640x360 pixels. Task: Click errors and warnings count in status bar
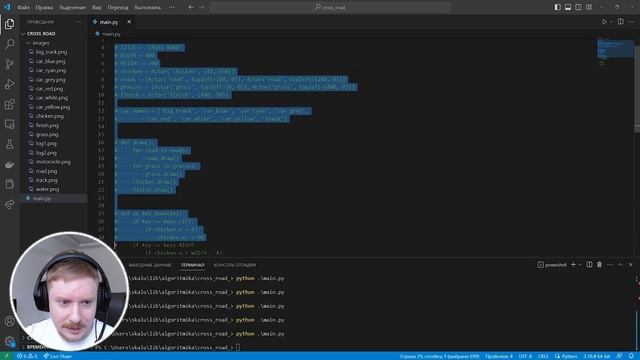click(27, 356)
